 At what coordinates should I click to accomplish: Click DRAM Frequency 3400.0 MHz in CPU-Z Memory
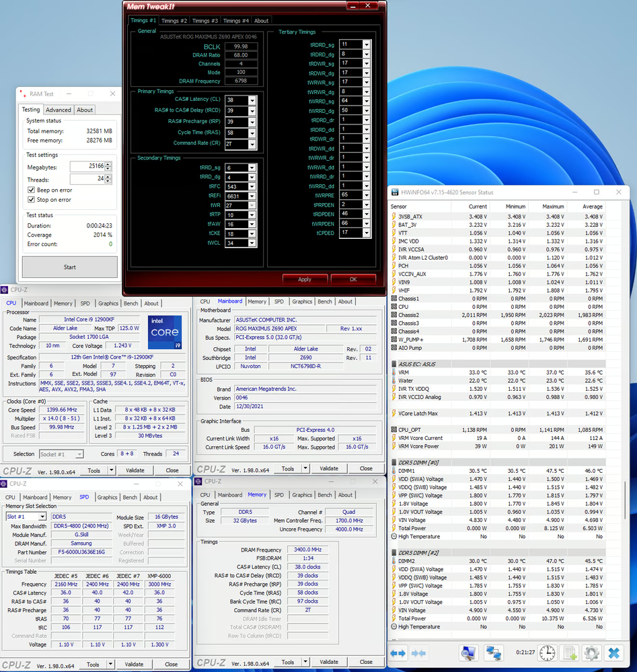[308, 550]
